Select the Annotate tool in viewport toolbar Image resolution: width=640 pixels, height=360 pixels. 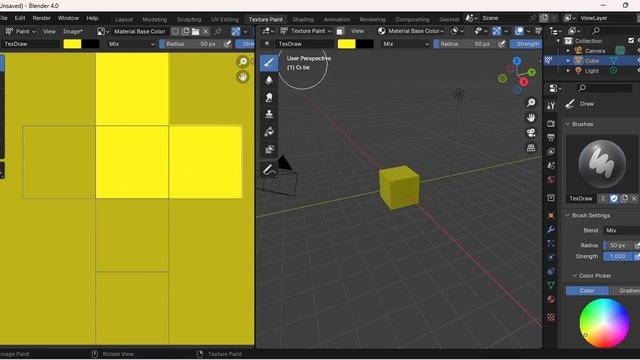pyautogui.click(x=269, y=169)
